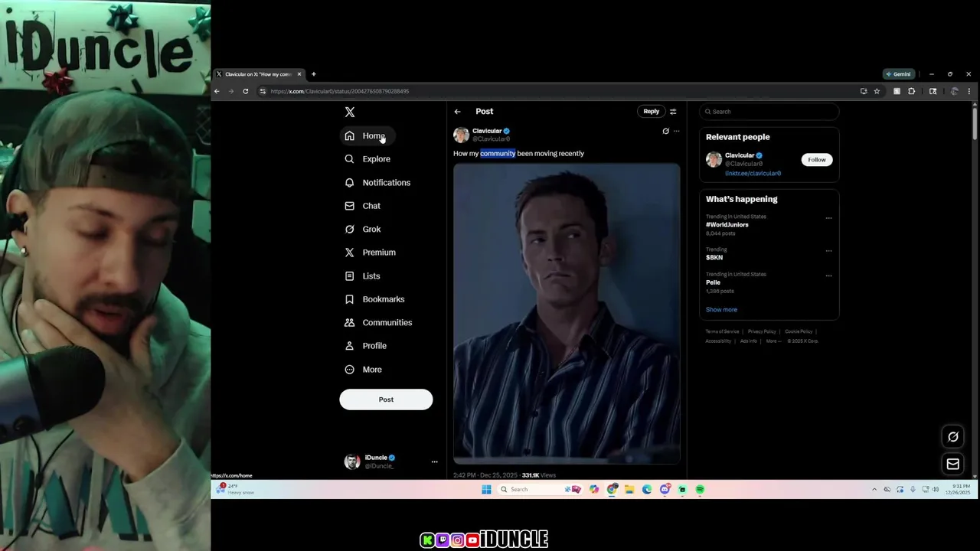
Task: Open the Windows Start menu
Action: pyautogui.click(x=486, y=490)
